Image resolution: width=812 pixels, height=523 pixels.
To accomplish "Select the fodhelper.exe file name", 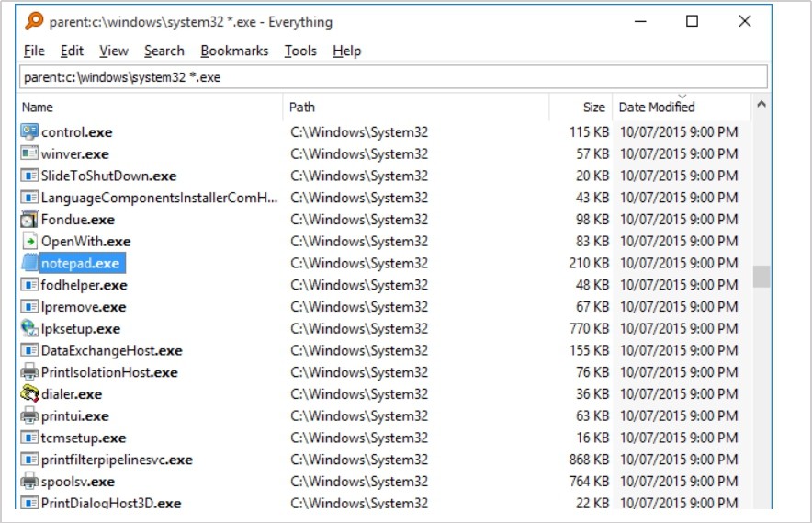I will tap(84, 285).
